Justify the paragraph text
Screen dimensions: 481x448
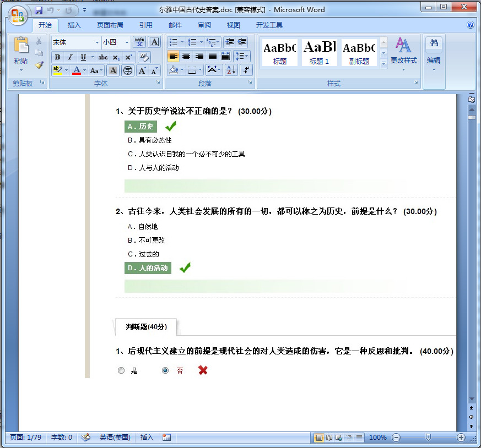[213, 56]
